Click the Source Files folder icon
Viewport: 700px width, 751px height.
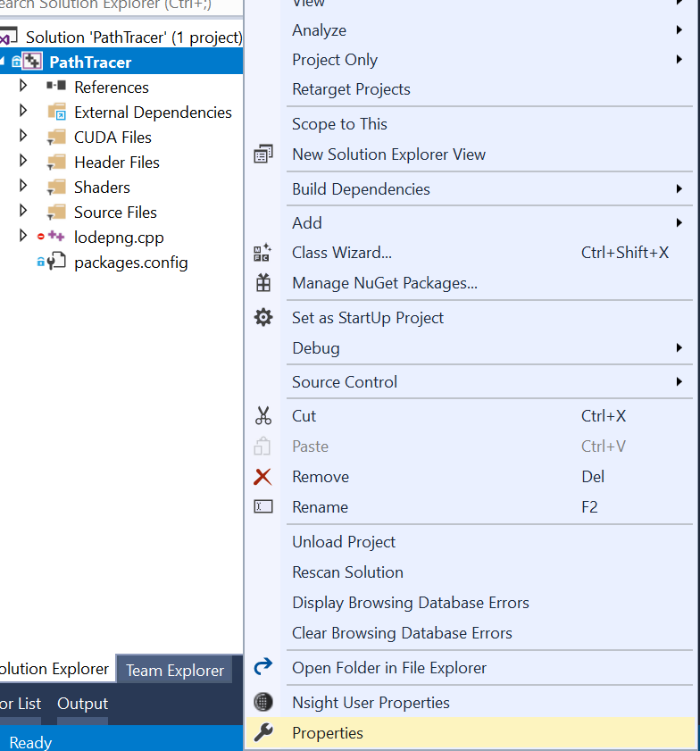pos(56,212)
